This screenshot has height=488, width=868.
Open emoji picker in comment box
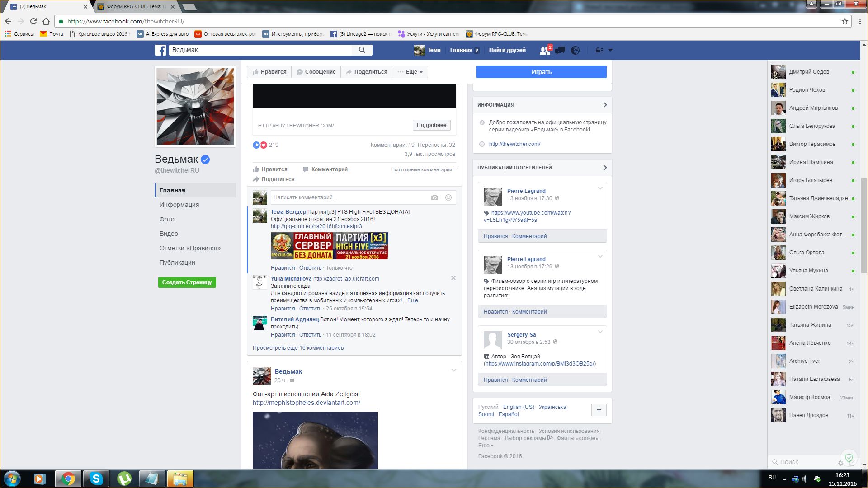(x=448, y=197)
